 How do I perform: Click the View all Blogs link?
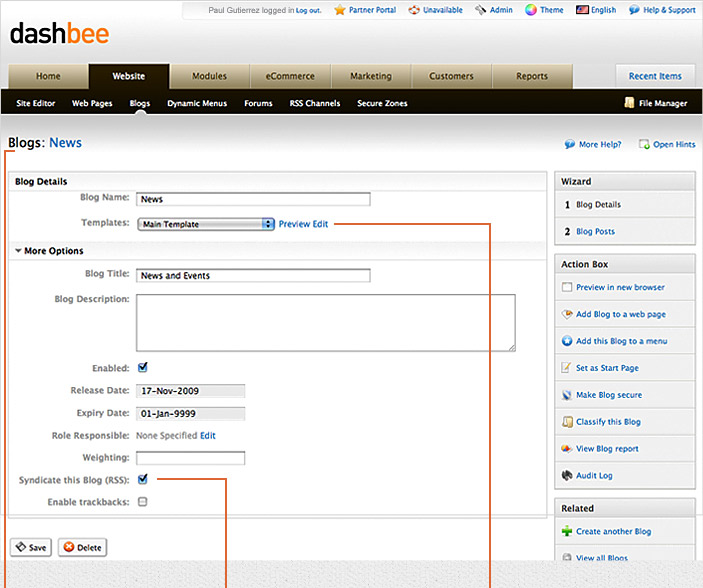coord(602,558)
